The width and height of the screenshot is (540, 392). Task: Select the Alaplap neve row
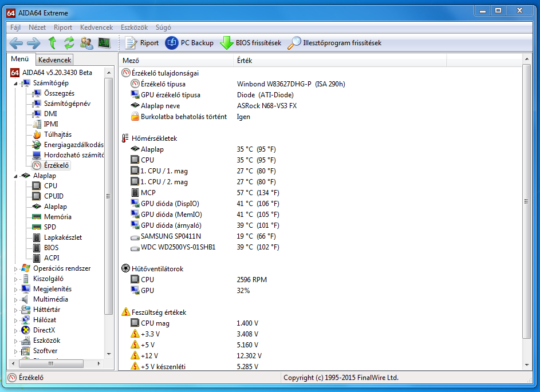214,106
